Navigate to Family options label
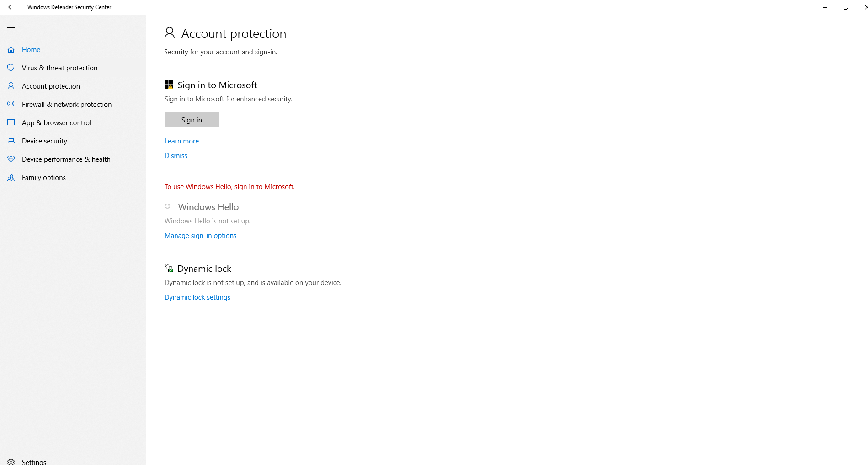868x465 pixels. tap(44, 178)
